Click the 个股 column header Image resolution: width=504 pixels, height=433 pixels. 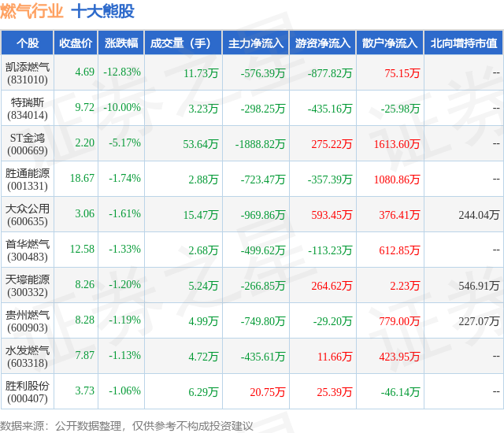coord(28,43)
